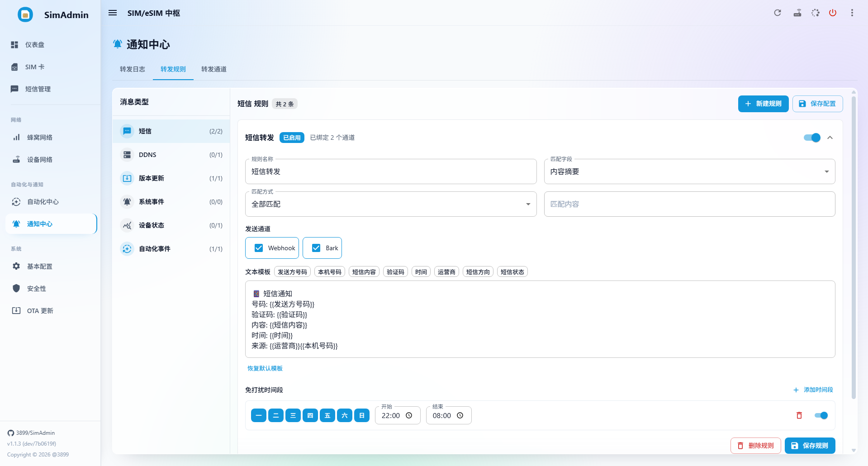868x466 pixels.
Task: Click the 保存配置 button
Action: [817, 104]
